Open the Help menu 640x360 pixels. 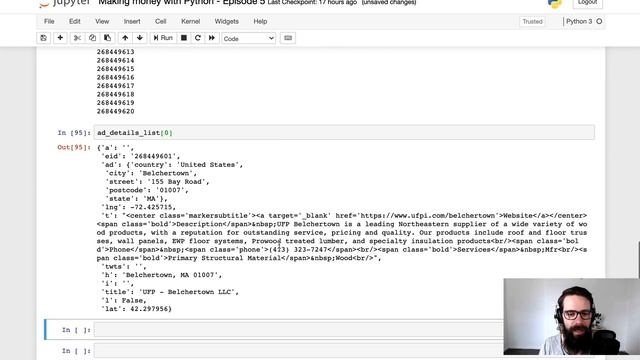(x=260, y=21)
